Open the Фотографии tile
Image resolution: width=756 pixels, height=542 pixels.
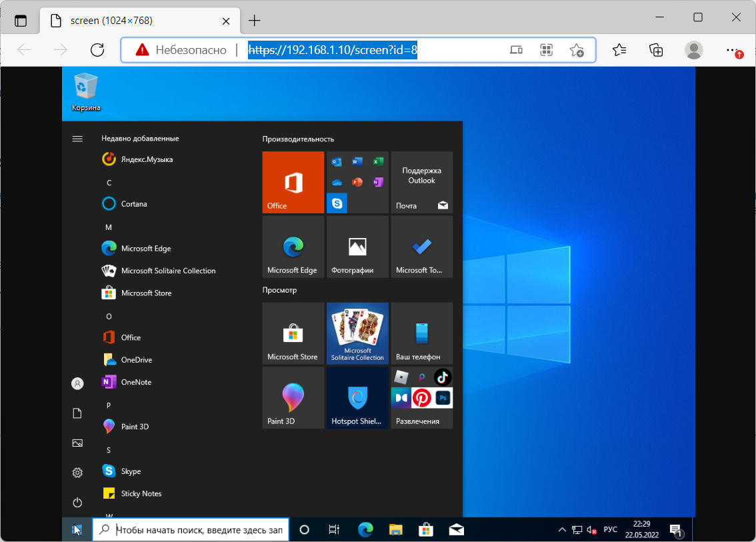(x=357, y=247)
